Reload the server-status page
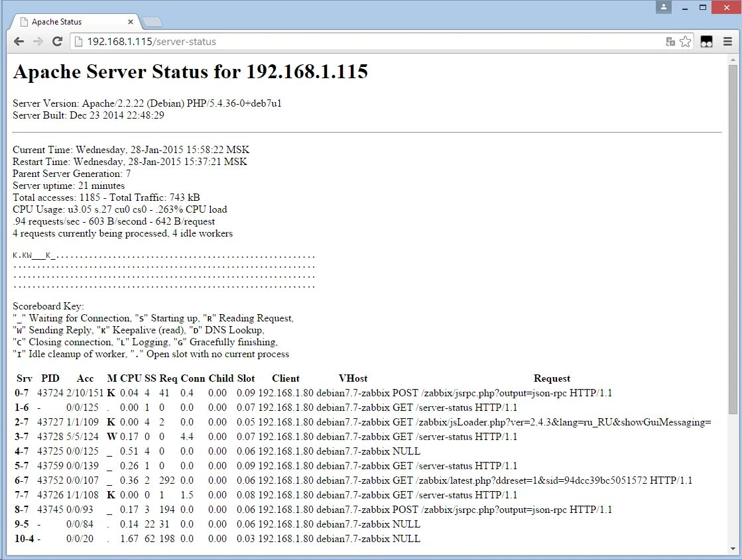742x560 pixels. [57, 42]
